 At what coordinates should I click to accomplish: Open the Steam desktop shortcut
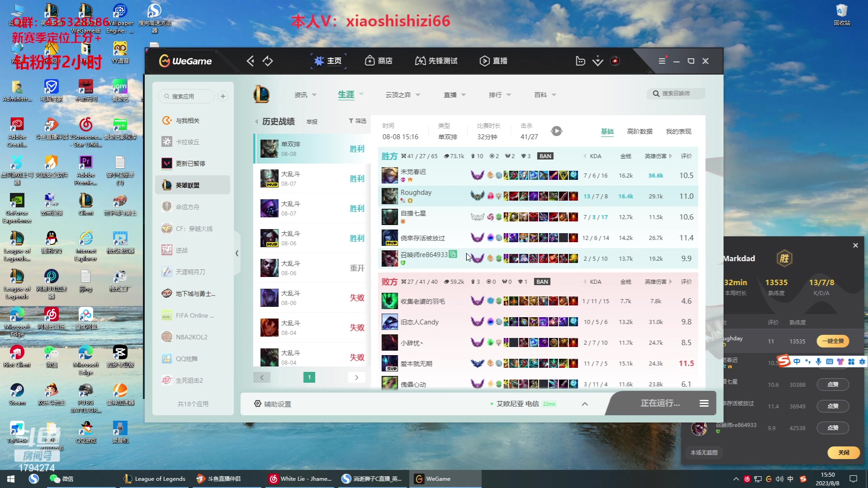pos(17,394)
